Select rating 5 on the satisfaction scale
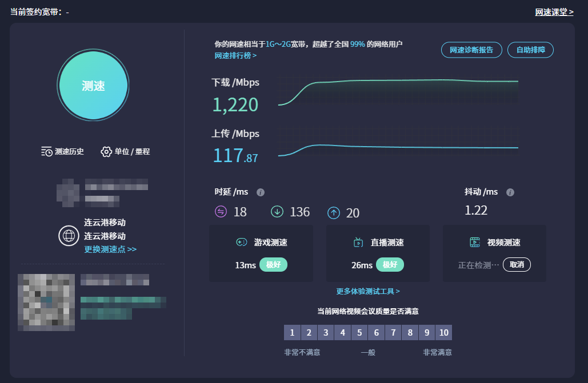588x383 pixels. coord(359,332)
